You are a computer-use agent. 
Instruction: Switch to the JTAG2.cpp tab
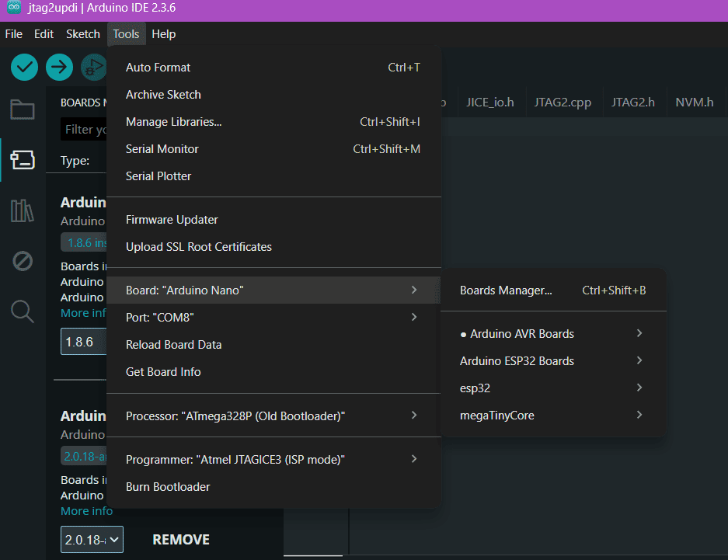click(x=563, y=102)
